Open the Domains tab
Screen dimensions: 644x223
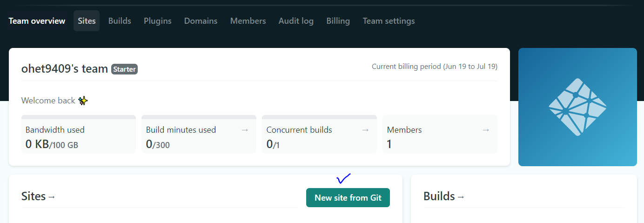click(201, 21)
